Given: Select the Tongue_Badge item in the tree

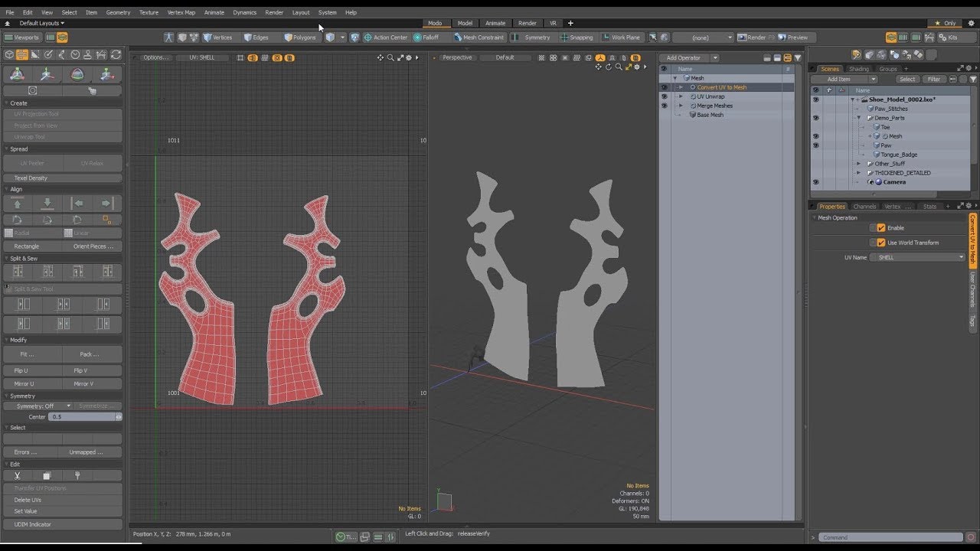Looking at the screenshot, I should (x=899, y=155).
